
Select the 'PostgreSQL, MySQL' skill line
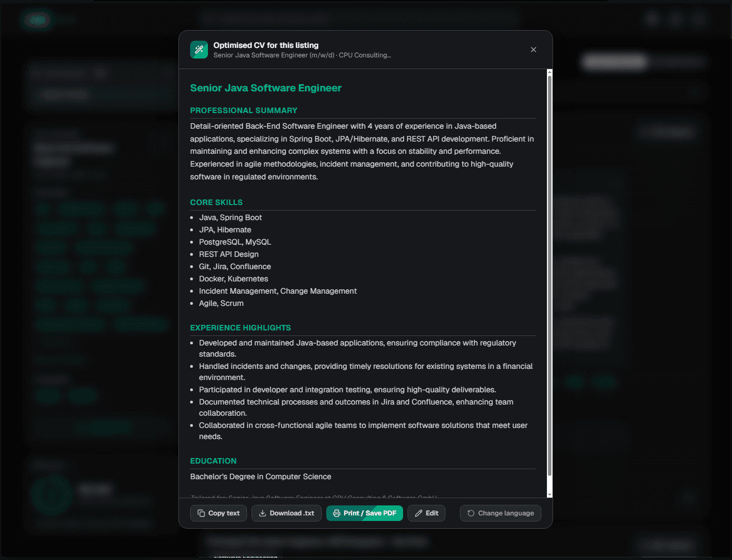pos(235,242)
